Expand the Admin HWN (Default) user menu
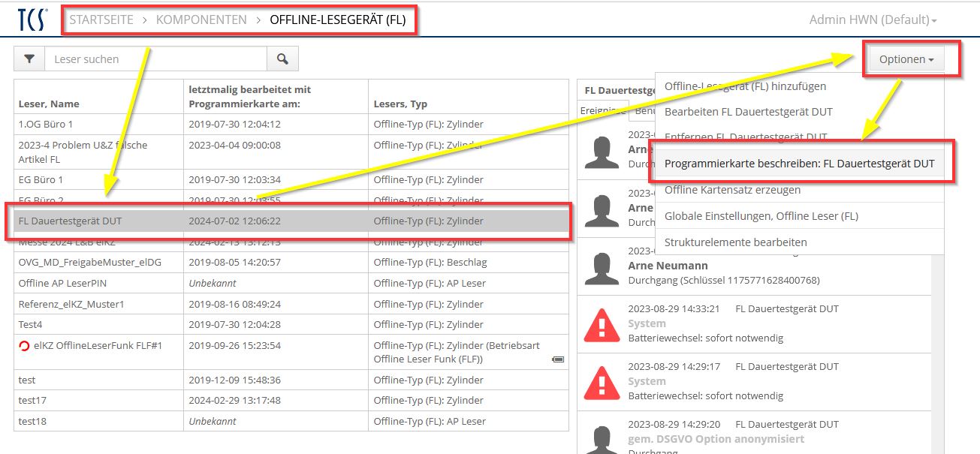This screenshot has height=454, width=980. (x=873, y=20)
